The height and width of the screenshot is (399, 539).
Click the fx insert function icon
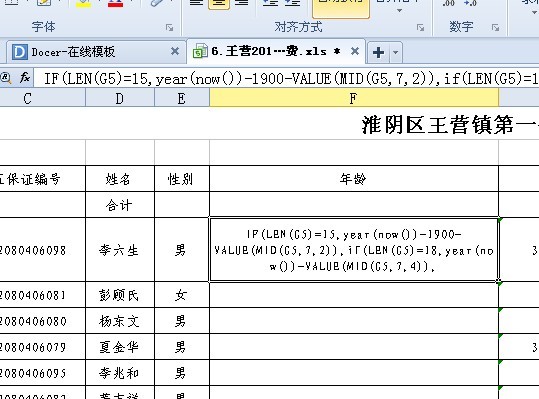(25, 78)
